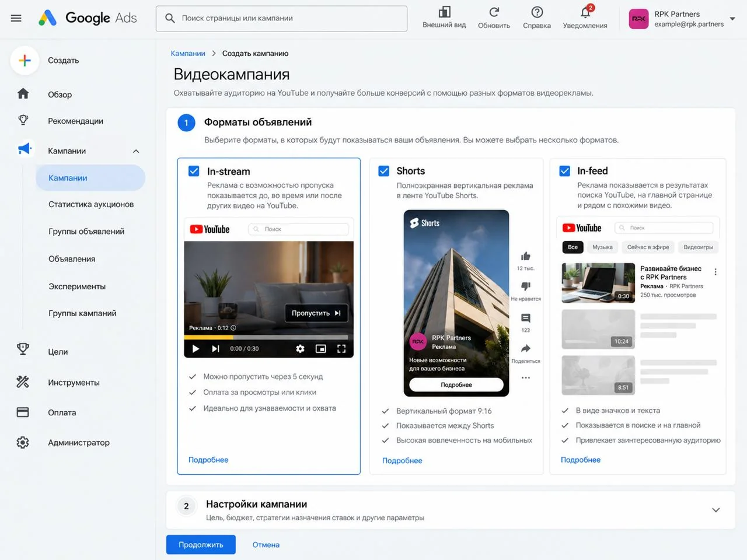The width and height of the screenshot is (747, 560).
Task: Click the Пропустить skip ad button
Action: click(316, 313)
